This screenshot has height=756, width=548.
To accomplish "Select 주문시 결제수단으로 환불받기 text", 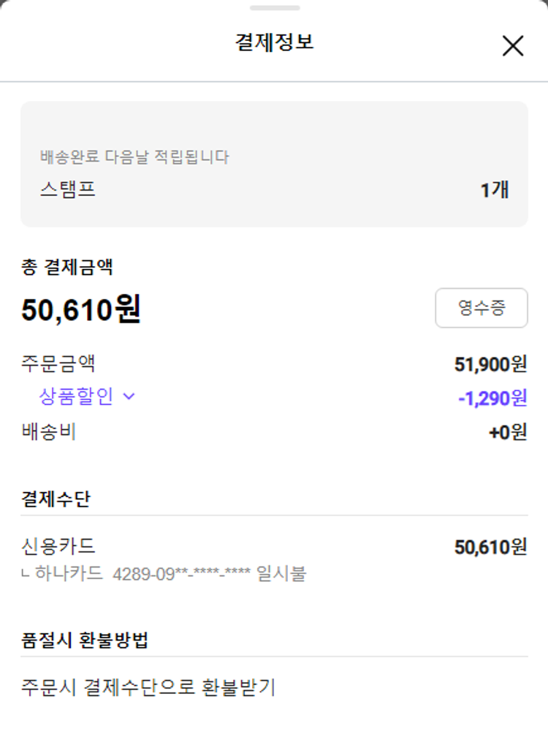I will (148, 687).
